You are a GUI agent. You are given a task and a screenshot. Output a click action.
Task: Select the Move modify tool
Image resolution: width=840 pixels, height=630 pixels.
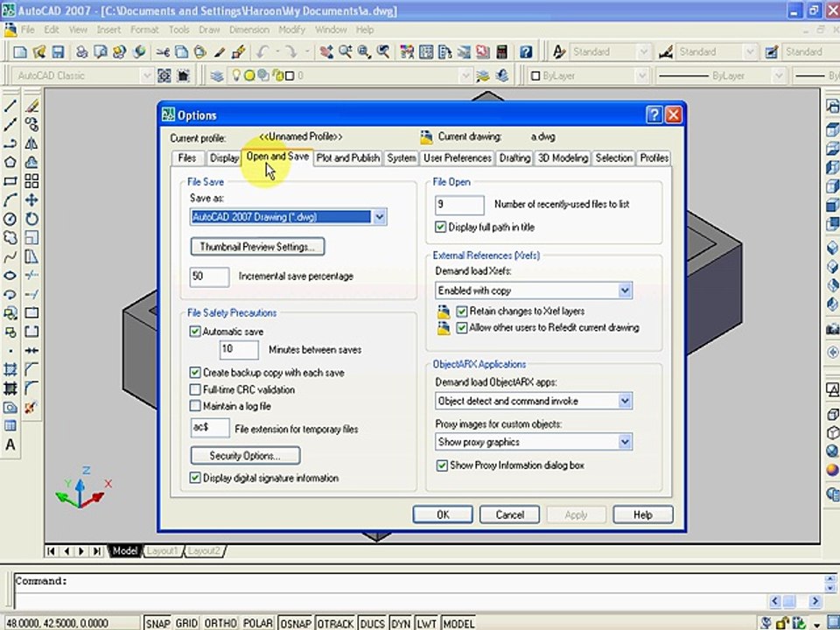click(31, 199)
